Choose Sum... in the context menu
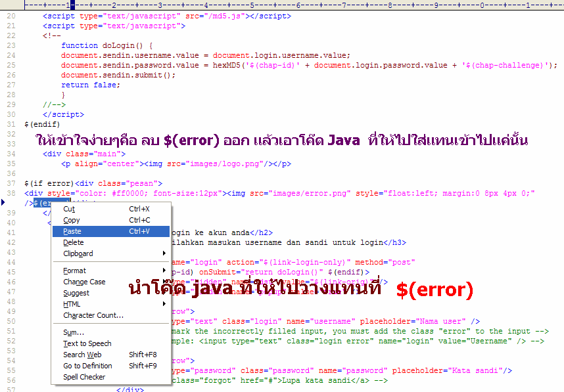The width and height of the screenshot is (564, 392). pos(111,333)
